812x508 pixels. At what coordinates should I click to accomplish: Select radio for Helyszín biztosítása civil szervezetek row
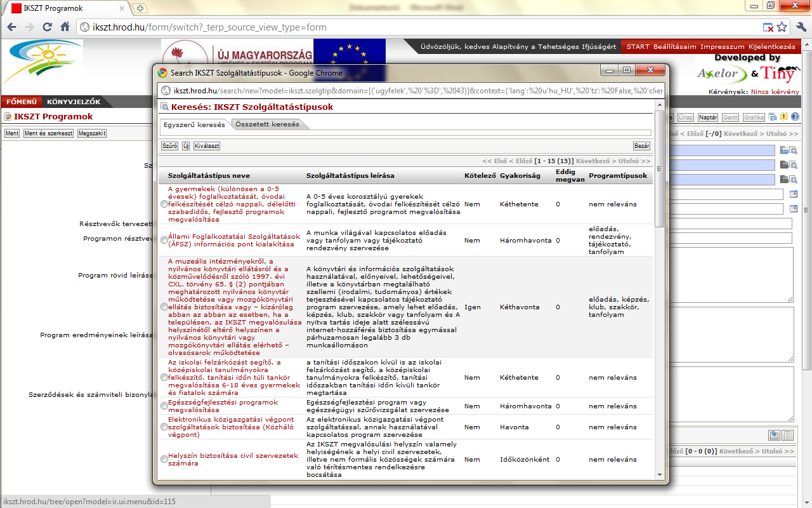164,459
